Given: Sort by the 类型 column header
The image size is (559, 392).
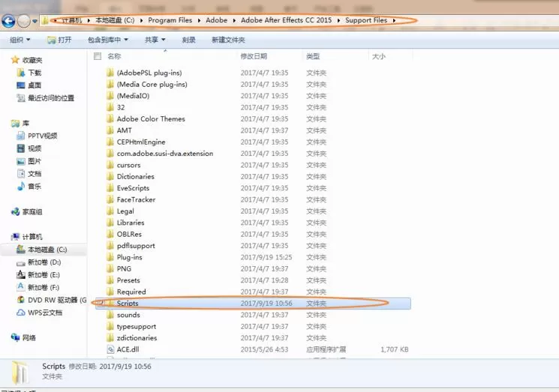Looking at the screenshot, I should click(313, 56).
